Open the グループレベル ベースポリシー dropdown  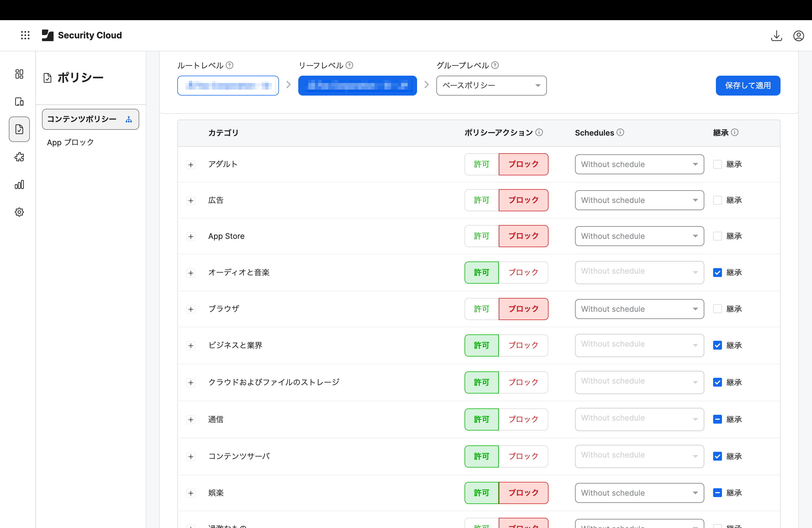click(491, 86)
